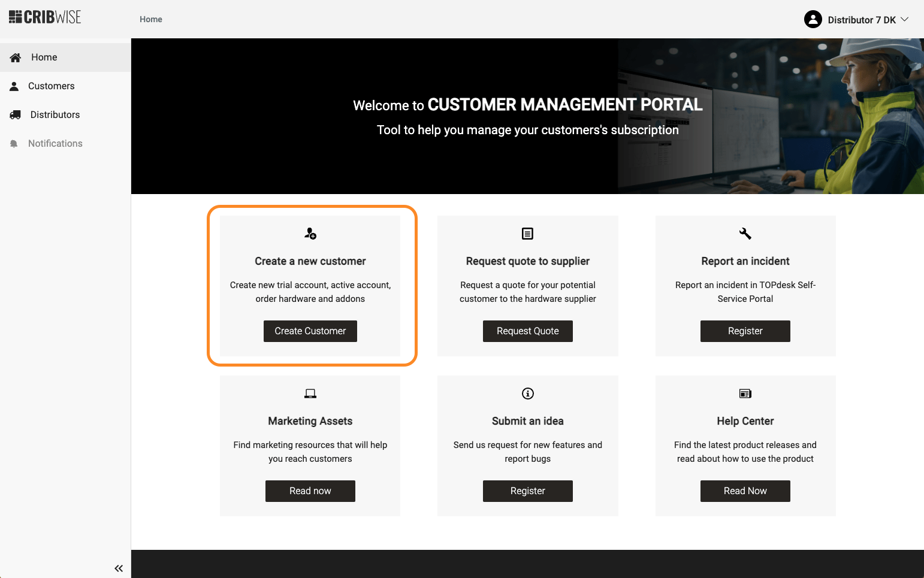This screenshot has width=924, height=578.
Task: Click the CRIBWISE logo
Action: click(45, 17)
